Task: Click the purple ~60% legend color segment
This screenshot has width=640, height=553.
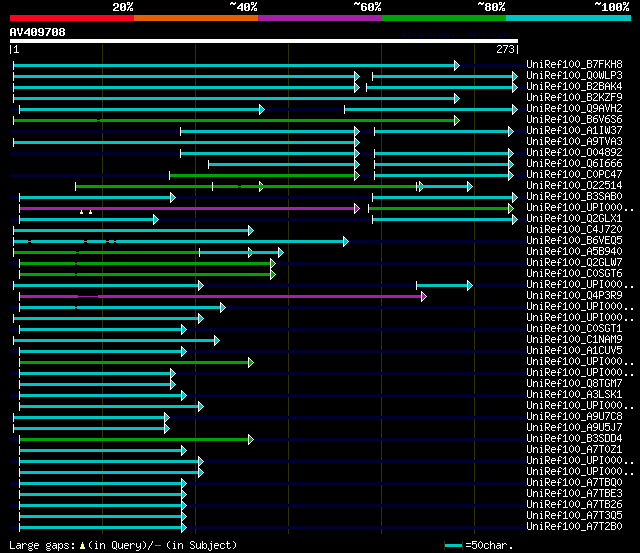Action: click(x=320, y=18)
